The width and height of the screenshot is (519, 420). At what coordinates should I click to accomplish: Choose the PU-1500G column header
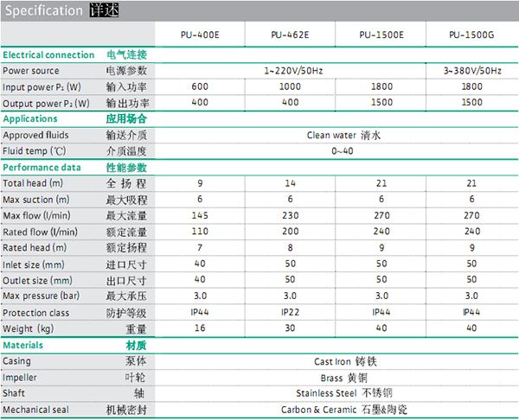click(x=471, y=35)
